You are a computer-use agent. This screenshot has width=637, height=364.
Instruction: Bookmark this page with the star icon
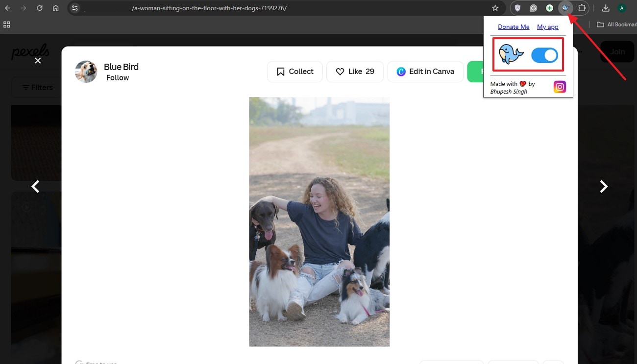tap(495, 8)
